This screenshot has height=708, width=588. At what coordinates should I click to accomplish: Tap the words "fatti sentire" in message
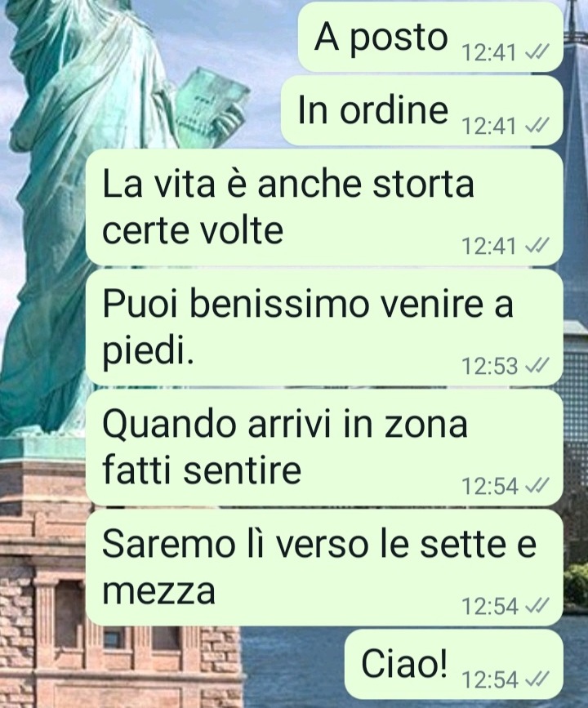[202, 470]
